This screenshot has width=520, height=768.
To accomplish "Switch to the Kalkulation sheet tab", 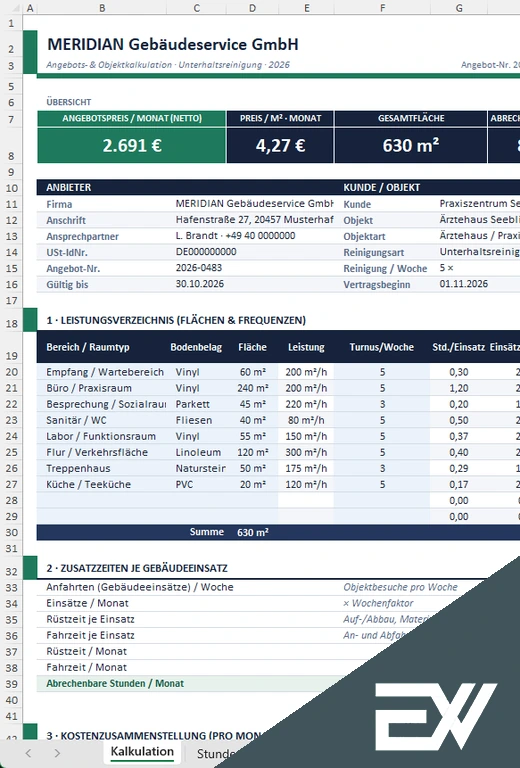I will [142, 752].
